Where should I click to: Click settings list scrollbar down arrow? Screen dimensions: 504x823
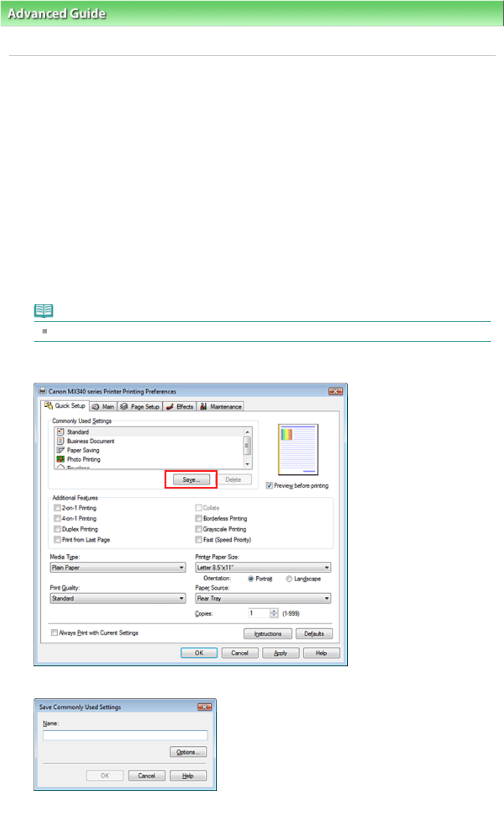247,464
